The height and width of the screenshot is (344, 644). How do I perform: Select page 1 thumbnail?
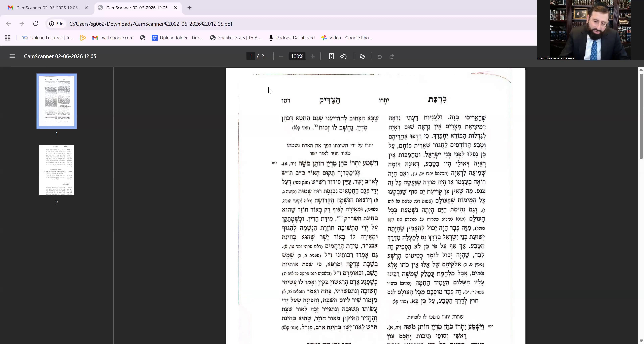point(57,101)
